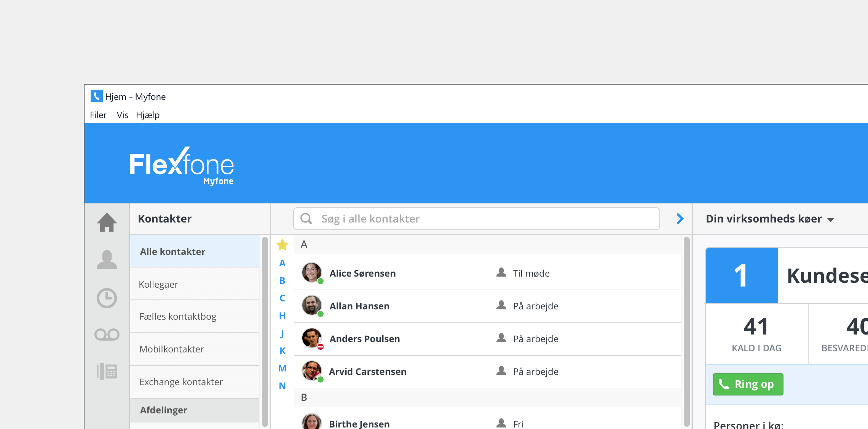Click the contact groups sidebar scrollbar
868x429 pixels.
(x=265, y=331)
